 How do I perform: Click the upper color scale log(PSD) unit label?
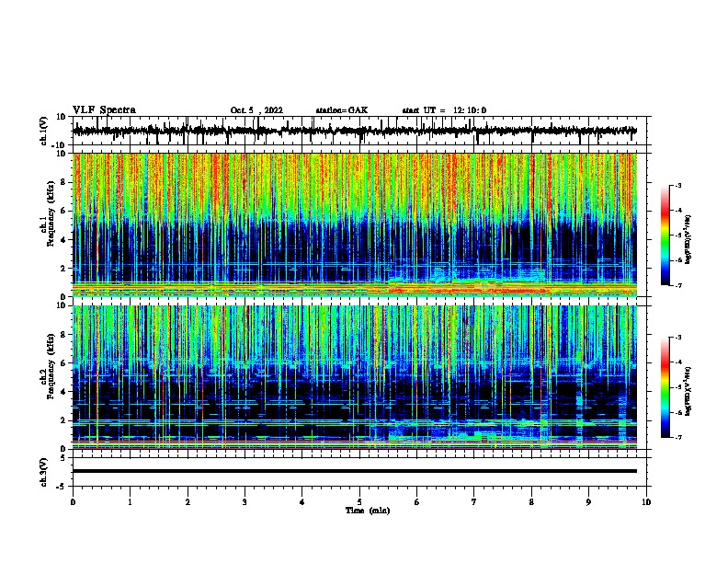click(x=688, y=240)
